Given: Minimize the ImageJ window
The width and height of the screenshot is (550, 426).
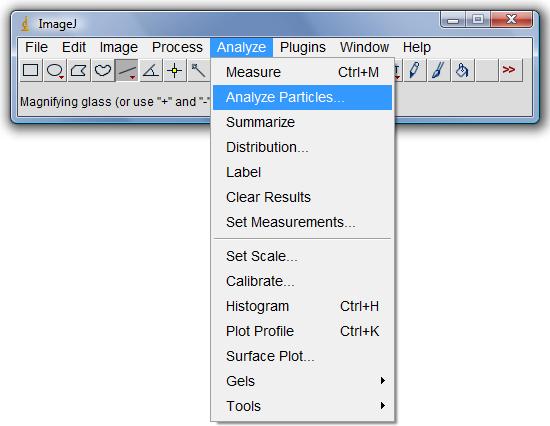Looking at the screenshot, I should point(453,20).
